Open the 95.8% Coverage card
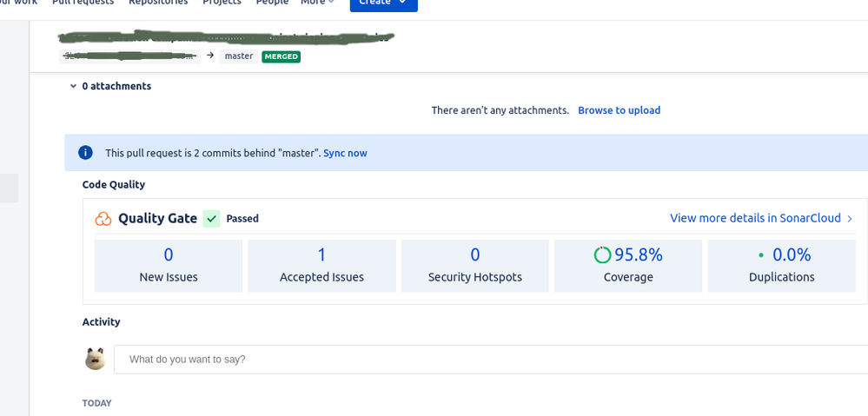This screenshot has width=868, height=416. [627, 266]
